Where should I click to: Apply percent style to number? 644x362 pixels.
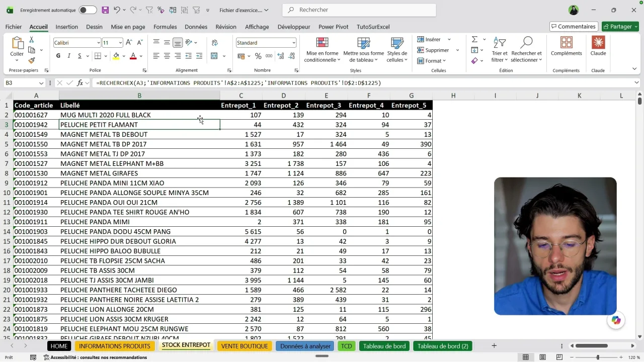click(258, 56)
